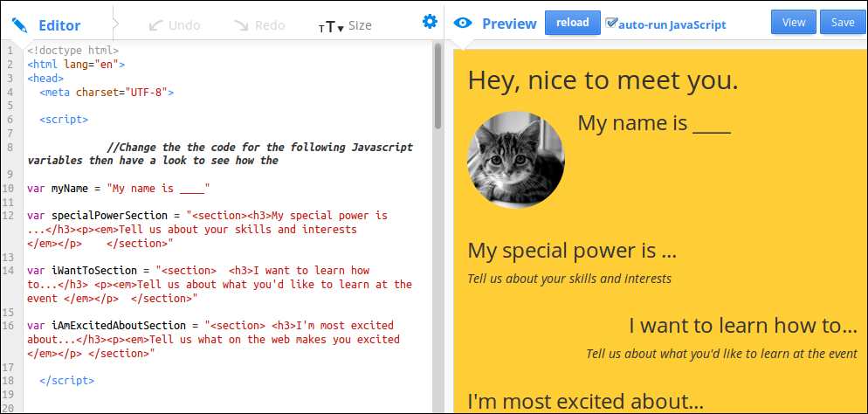Viewport: 868px width, 414px height.
Task: Open the editor settings gear icon
Action: (430, 22)
